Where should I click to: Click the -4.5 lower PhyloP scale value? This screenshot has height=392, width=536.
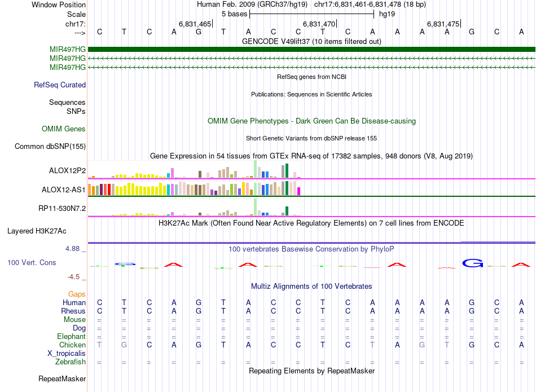tap(73, 277)
